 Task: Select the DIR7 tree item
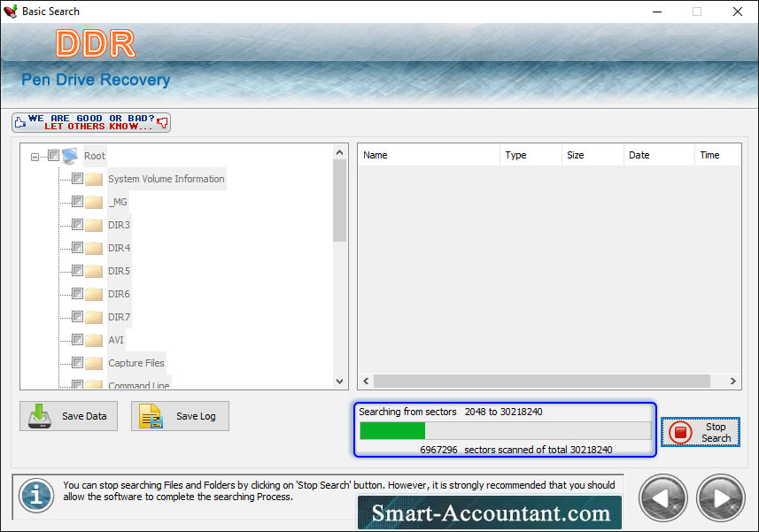point(119,317)
